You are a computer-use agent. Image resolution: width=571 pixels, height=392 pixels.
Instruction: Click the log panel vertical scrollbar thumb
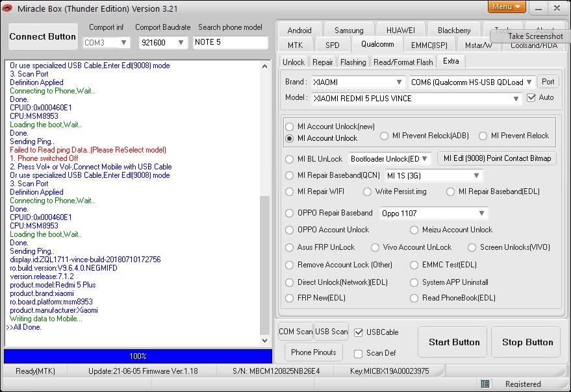265,265
